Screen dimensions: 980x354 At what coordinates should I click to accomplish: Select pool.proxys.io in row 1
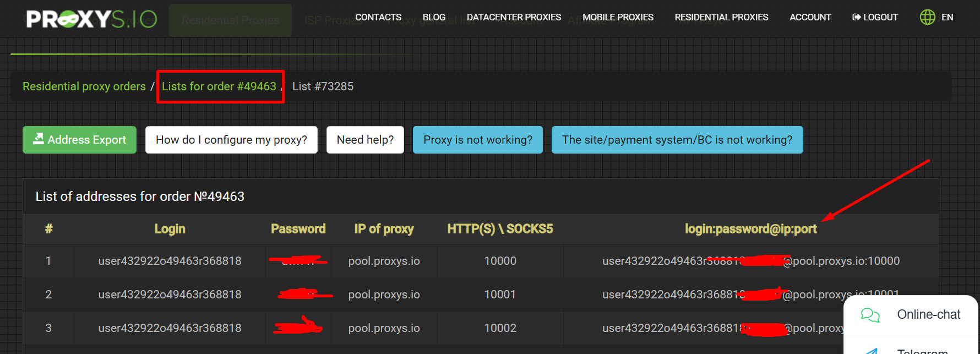pyautogui.click(x=384, y=261)
